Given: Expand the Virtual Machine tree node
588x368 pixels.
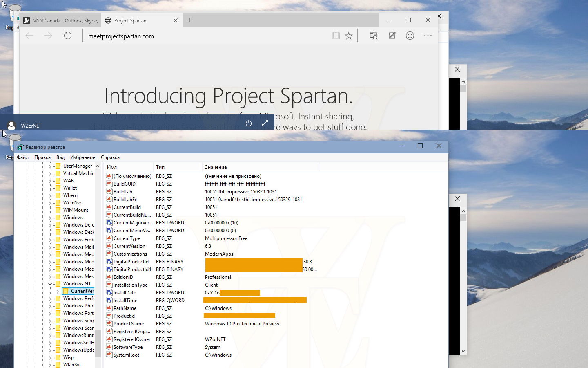Looking at the screenshot, I should tap(50, 173).
